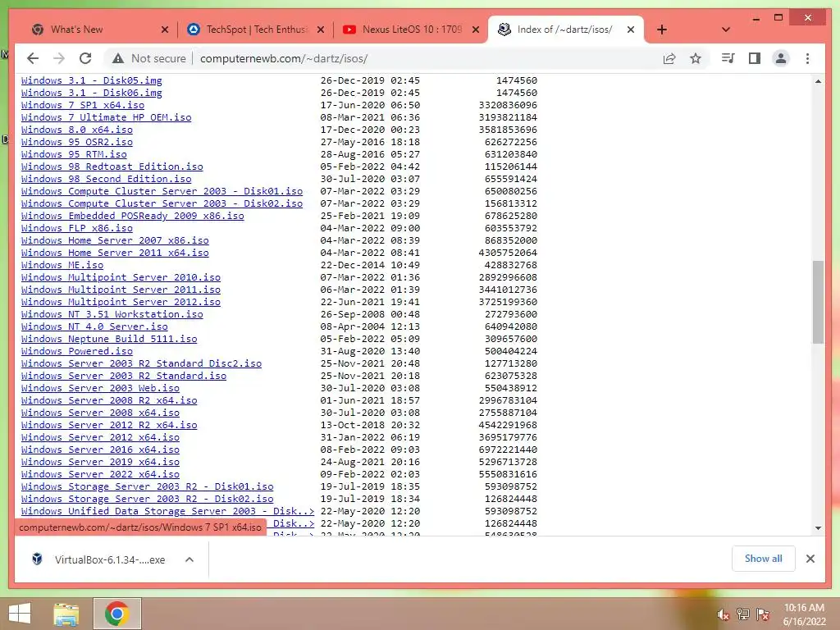Close the What's New tab
840x630 pixels.
tap(165, 30)
